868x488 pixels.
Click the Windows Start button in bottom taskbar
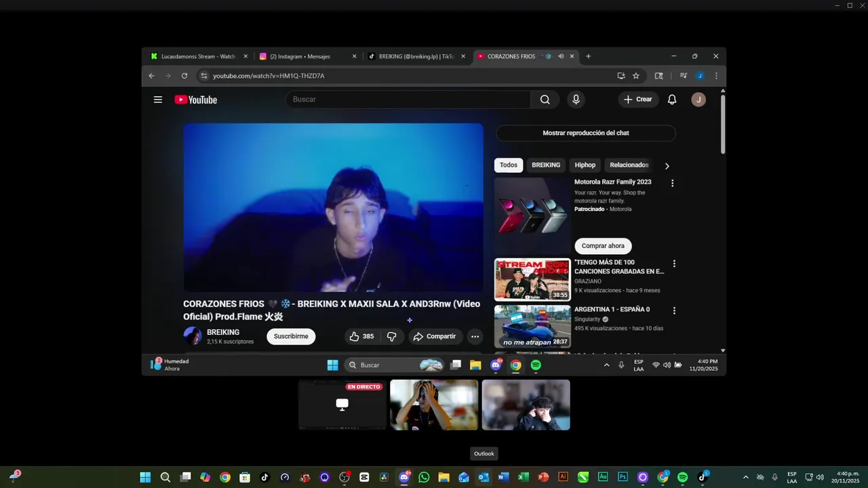click(145, 477)
